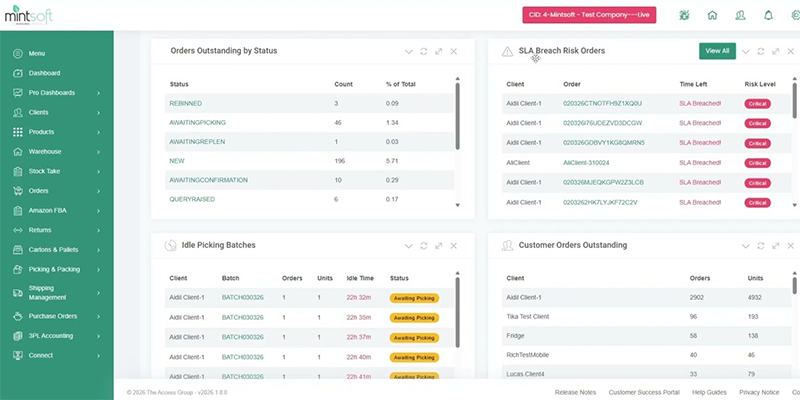800x400 pixels.
Task: Open the Dashboard sidebar item
Action: click(x=57, y=73)
